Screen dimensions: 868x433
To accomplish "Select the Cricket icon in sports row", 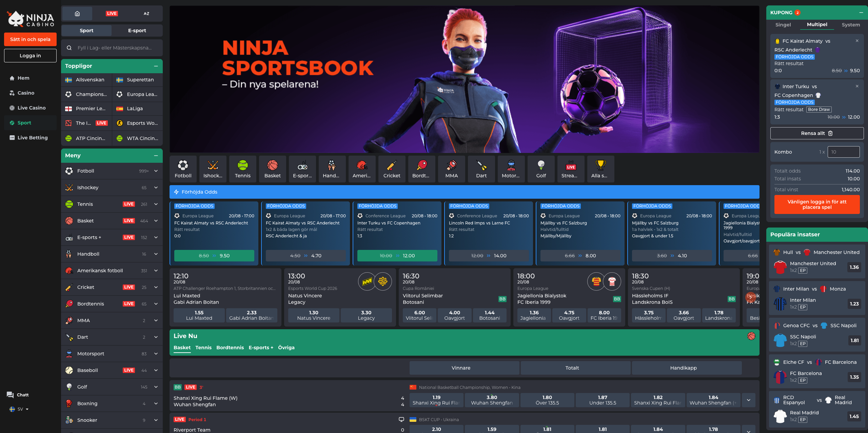I will [392, 169].
